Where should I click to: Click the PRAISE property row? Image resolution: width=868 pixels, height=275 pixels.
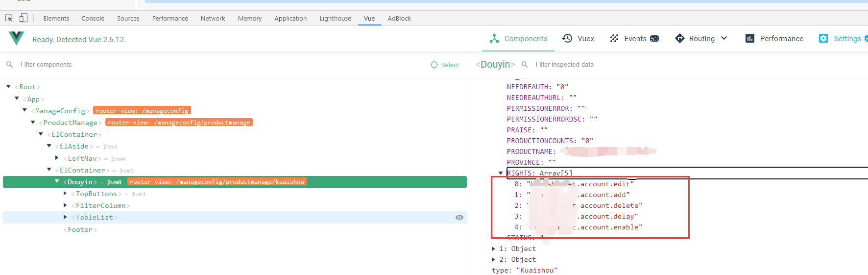[527, 130]
